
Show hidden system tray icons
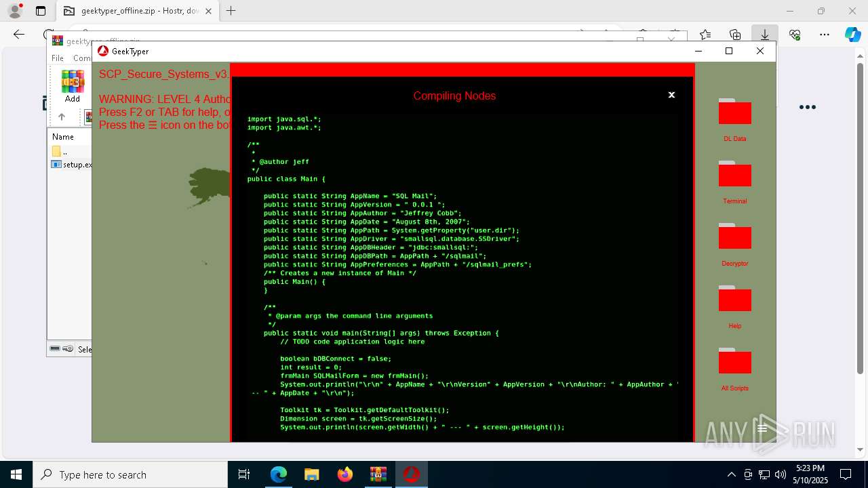click(731, 474)
